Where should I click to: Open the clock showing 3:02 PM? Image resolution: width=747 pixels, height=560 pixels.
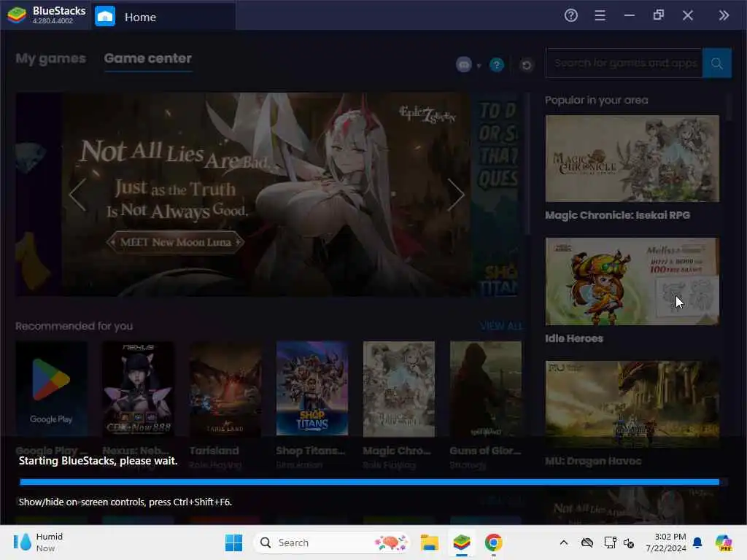click(x=665, y=542)
